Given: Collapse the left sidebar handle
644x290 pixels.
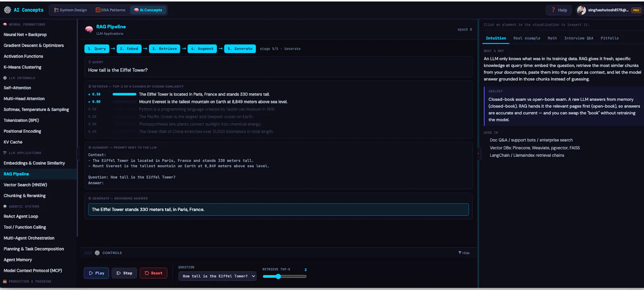Looking at the screenshot, I should tap(78, 153).
